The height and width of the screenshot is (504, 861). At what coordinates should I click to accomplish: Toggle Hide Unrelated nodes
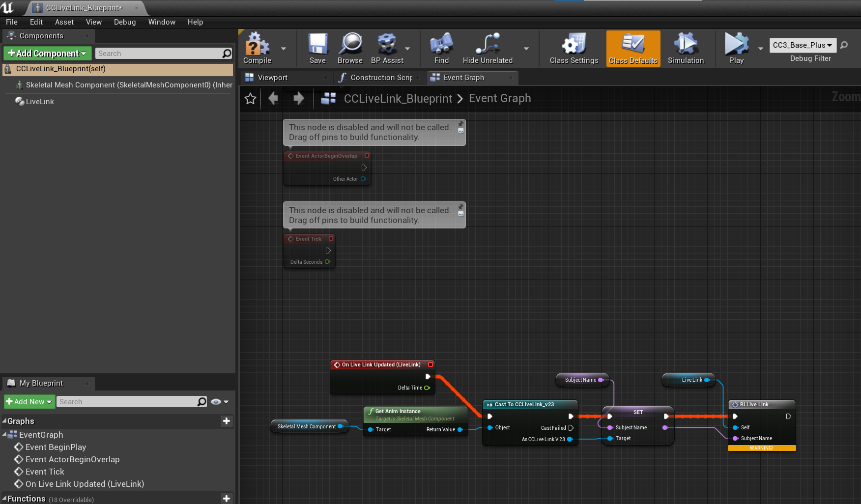[x=488, y=48]
